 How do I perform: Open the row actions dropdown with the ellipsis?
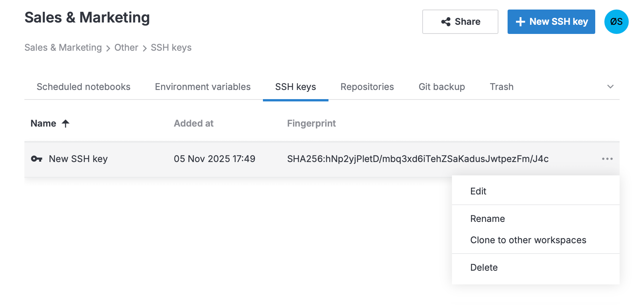[x=607, y=159]
